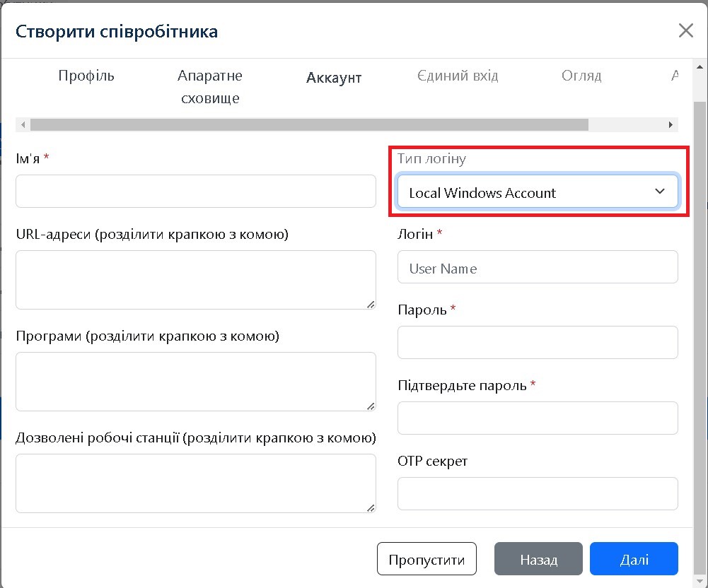Click the horizontal scrollbar thumb under tabs
This screenshot has width=708, height=588.
coord(309,125)
